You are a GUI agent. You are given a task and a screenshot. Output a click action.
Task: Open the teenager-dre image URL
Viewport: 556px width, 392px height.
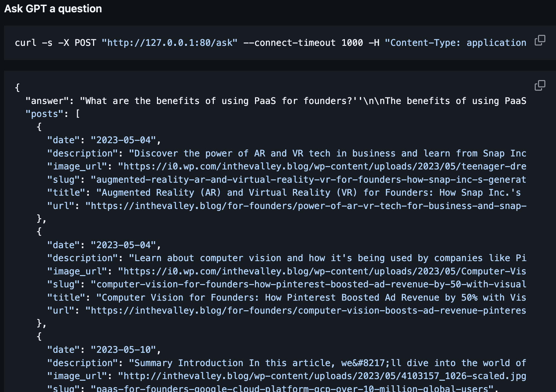319,166
